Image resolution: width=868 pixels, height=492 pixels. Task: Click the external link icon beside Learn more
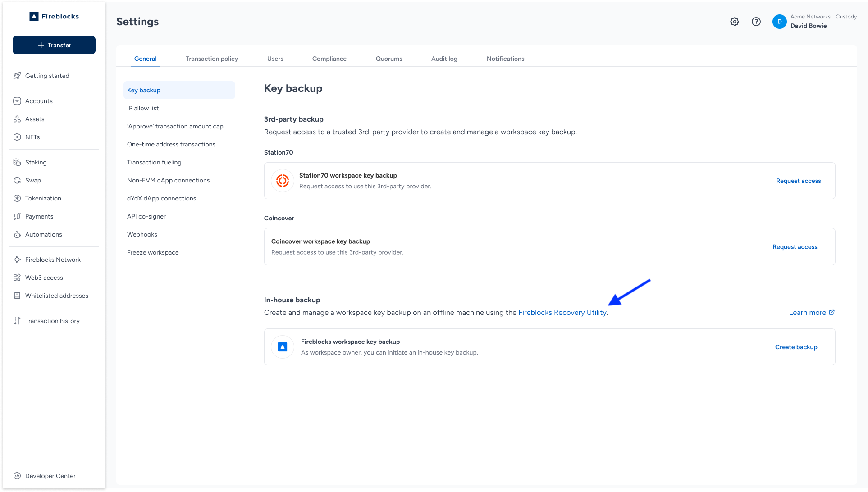(x=832, y=312)
